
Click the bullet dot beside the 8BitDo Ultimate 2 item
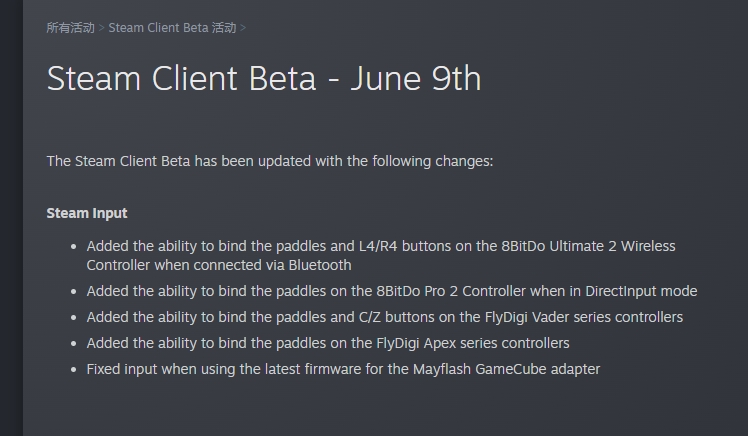[73, 247]
